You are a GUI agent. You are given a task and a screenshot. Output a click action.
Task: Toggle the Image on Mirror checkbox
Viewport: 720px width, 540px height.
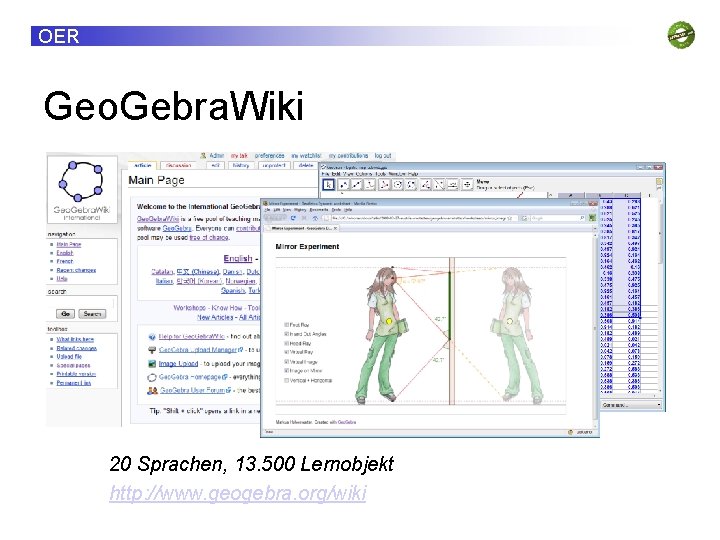click(287, 371)
